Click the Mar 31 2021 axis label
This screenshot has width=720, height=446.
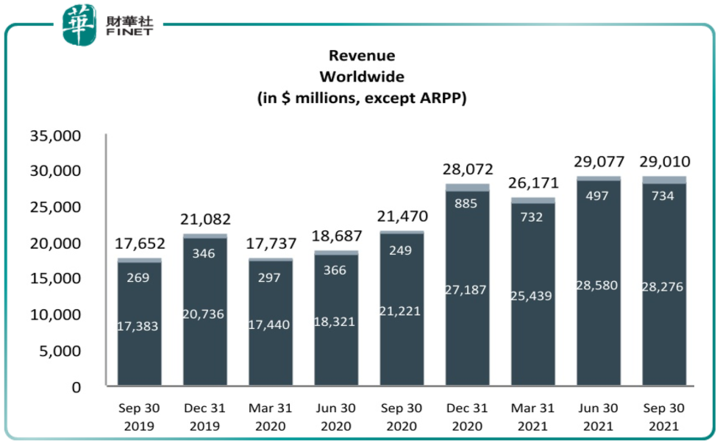point(533,417)
